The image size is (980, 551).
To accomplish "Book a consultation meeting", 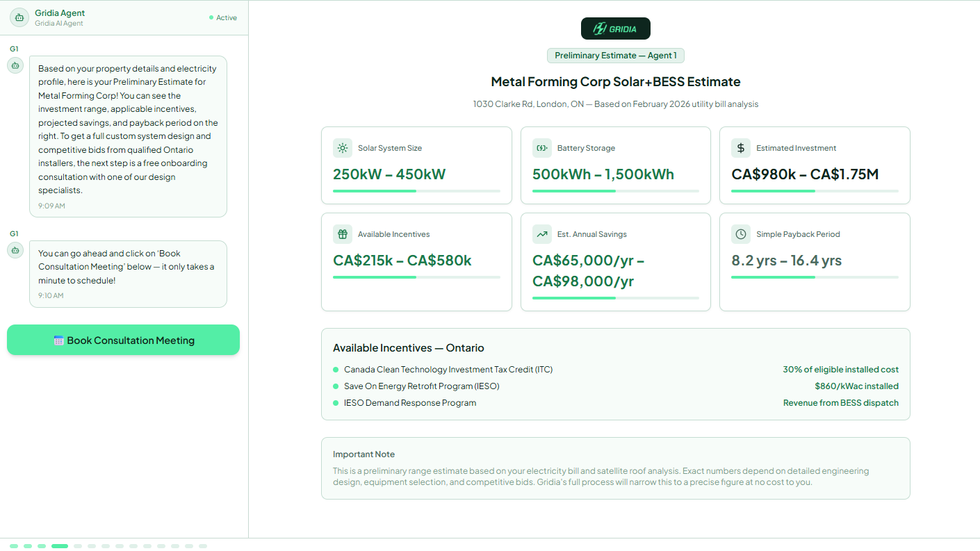I will (123, 340).
